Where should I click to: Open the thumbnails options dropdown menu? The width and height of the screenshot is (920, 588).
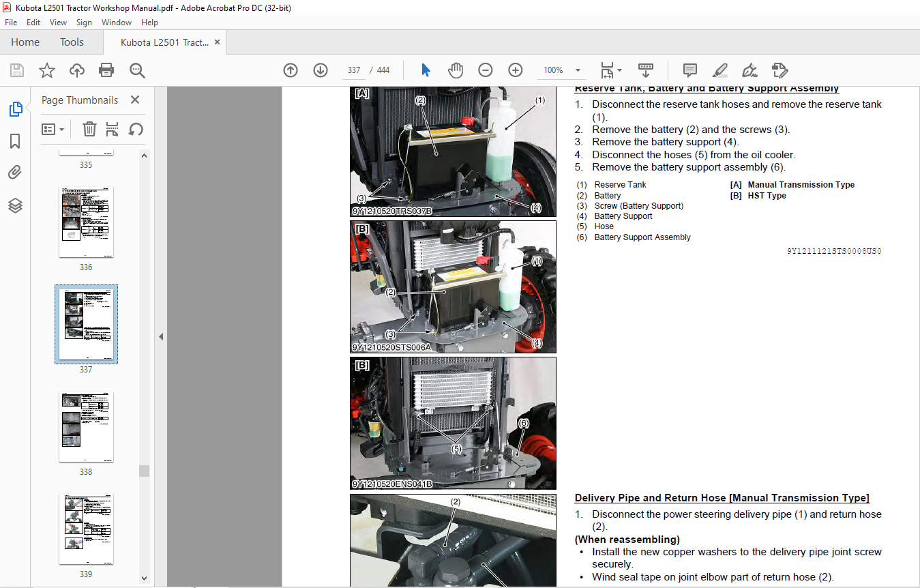[53, 129]
